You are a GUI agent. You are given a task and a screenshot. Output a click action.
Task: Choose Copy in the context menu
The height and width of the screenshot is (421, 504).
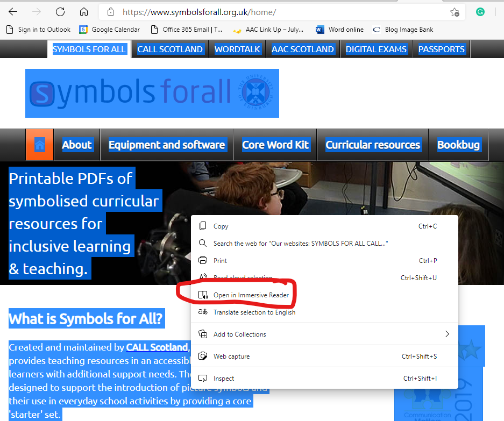(324, 226)
